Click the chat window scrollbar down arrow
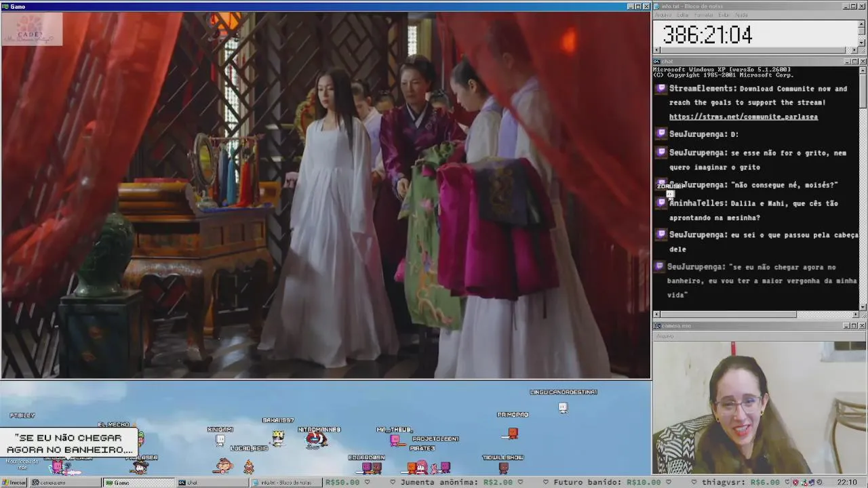 pyautogui.click(x=863, y=307)
